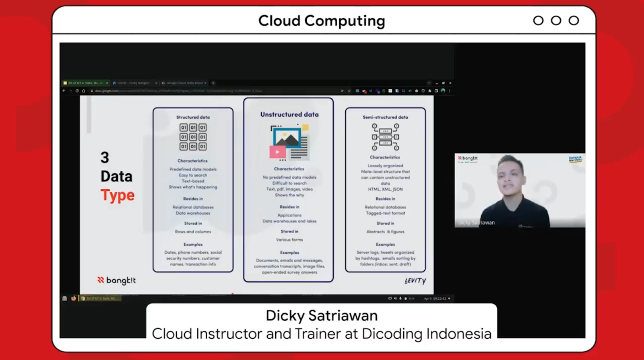Click the "HTML, XML, JSON" text
The height and width of the screenshot is (360, 644).
pyautogui.click(x=385, y=189)
